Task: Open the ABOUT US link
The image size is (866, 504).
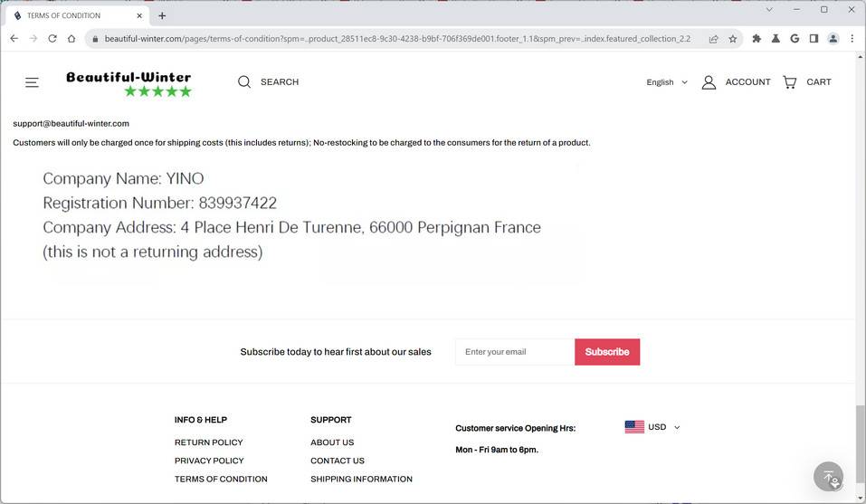Action: point(332,442)
